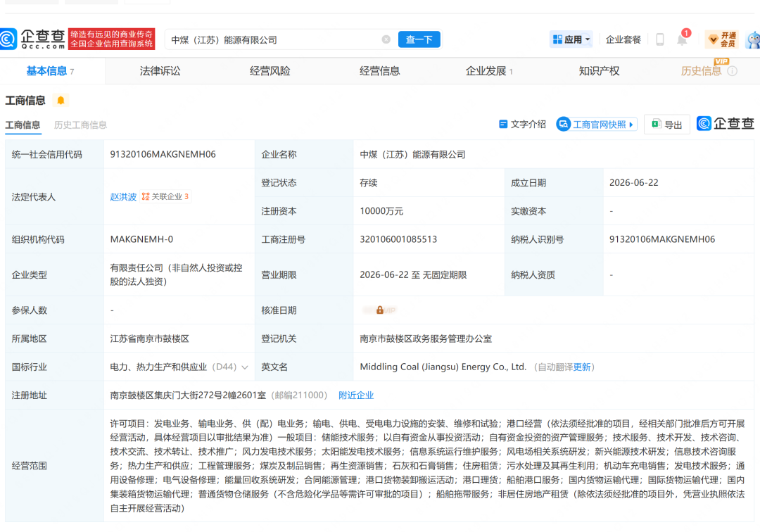Click the 关联企业 3 tag
The image size is (760, 532).
(x=165, y=196)
